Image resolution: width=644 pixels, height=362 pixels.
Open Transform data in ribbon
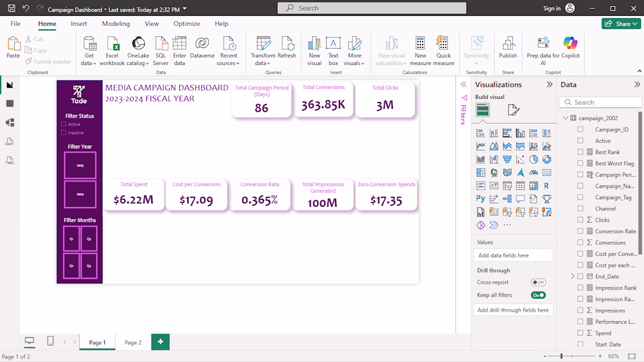pyautogui.click(x=263, y=45)
